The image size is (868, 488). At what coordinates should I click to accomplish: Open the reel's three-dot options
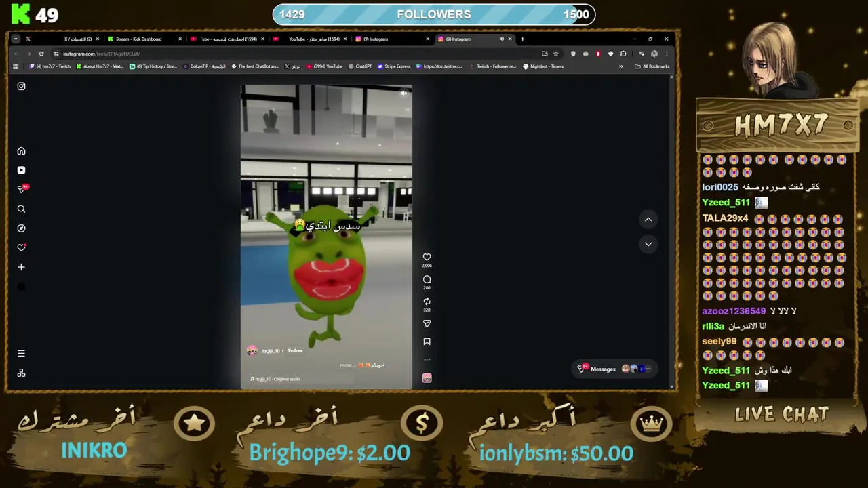tap(427, 360)
